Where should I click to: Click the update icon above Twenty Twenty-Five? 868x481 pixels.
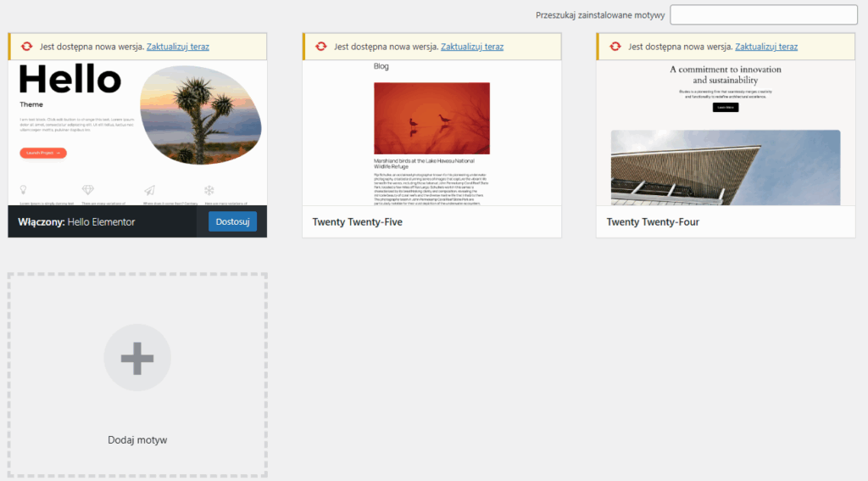tap(320, 47)
